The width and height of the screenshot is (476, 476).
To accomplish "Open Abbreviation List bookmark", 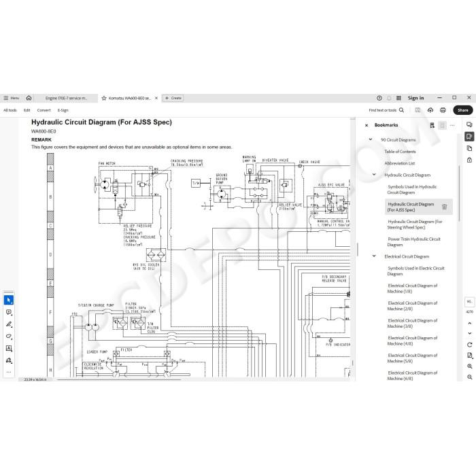I will [400, 163].
